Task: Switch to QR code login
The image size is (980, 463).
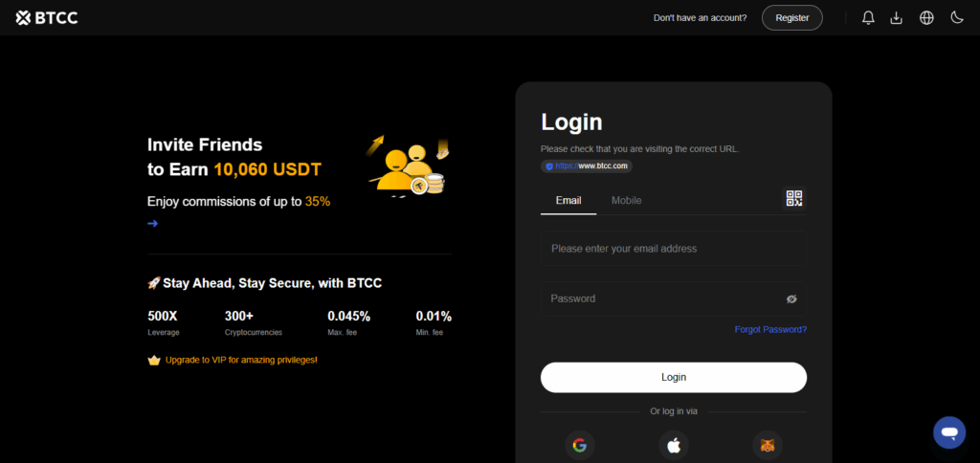Action: click(x=793, y=199)
